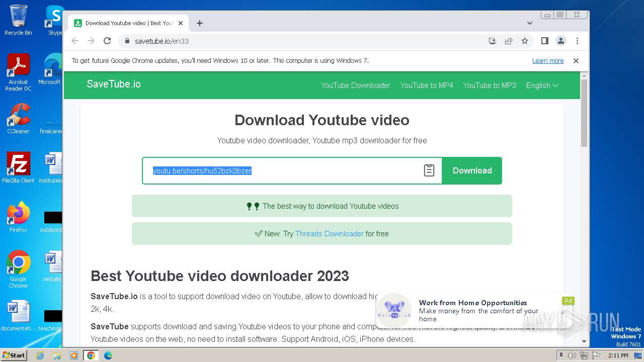
Task: Click the Chrome back arrow
Action: (x=75, y=41)
